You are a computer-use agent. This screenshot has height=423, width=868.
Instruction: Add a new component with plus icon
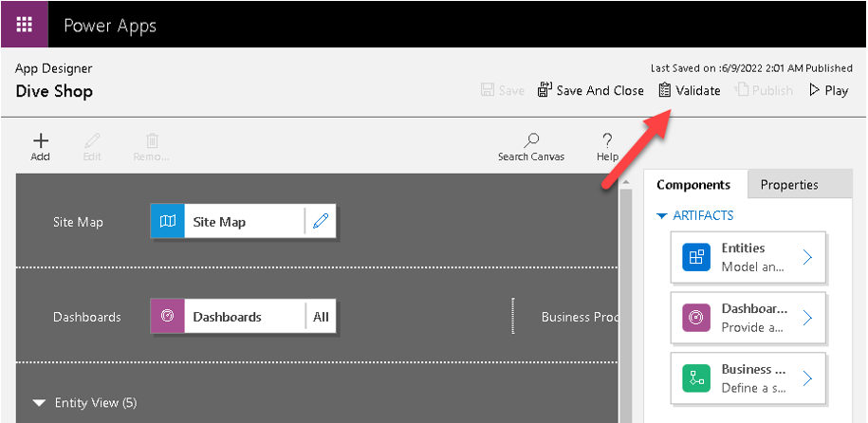pyautogui.click(x=41, y=147)
